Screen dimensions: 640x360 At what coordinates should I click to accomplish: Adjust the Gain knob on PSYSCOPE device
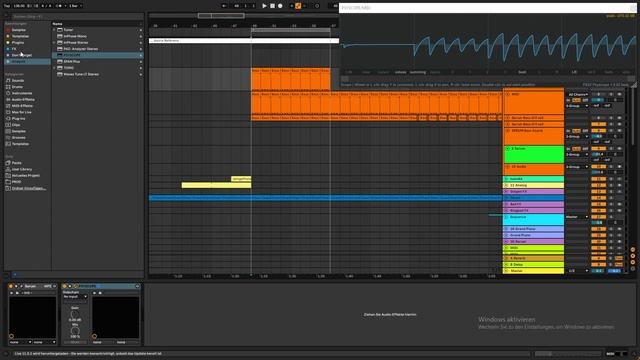click(x=75, y=314)
